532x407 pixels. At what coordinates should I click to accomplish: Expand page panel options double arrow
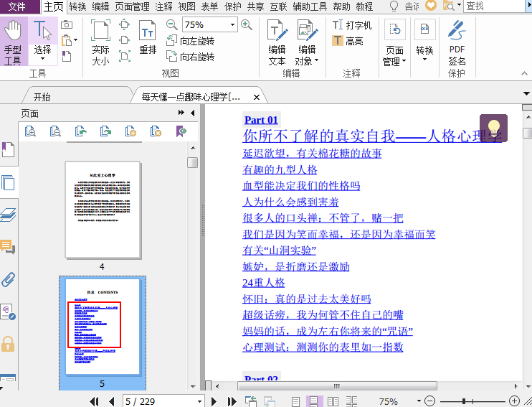[181, 113]
